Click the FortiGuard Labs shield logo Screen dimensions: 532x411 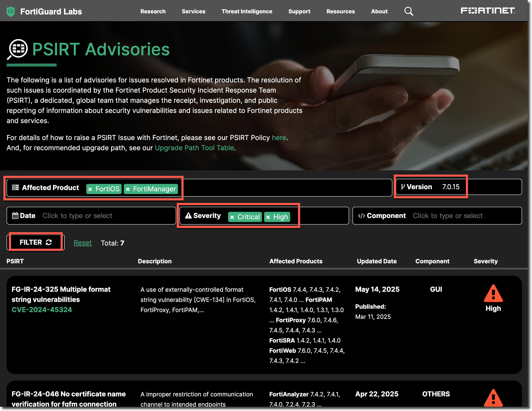[x=10, y=11]
